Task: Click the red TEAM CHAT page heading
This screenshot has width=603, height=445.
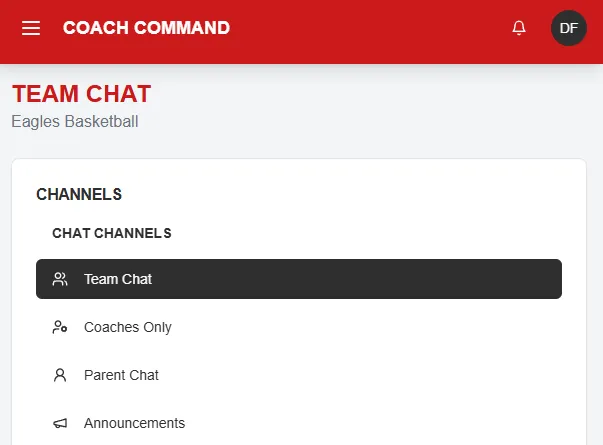Action: pyautogui.click(x=82, y=94)
